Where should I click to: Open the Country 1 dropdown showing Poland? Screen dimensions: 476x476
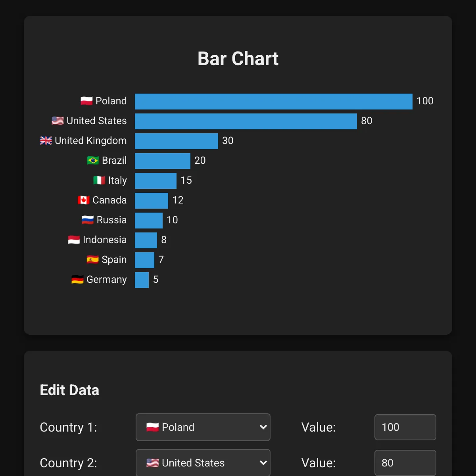(x=203, y=427)
